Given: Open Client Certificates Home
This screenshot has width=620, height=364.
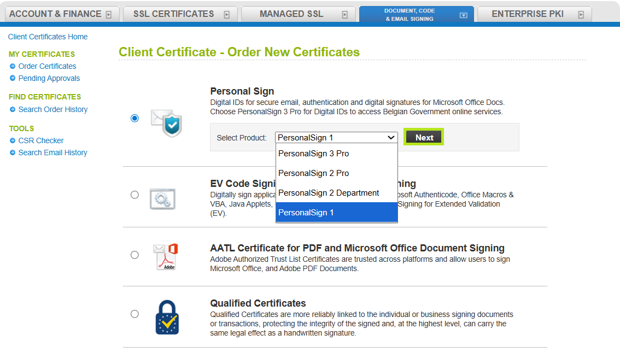Looking at the screenshot, I should [48, 37].
